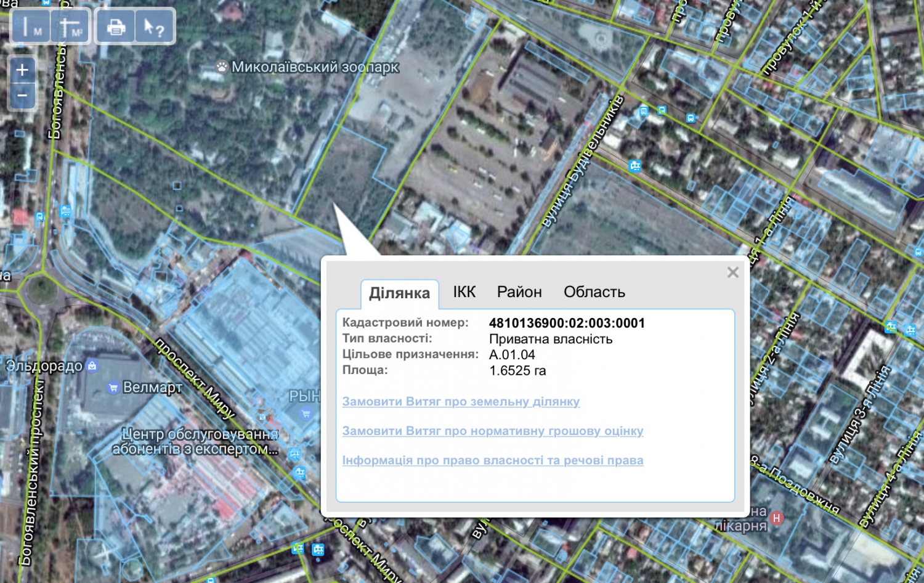Zoom out with the minus button

tap(22, 96)
